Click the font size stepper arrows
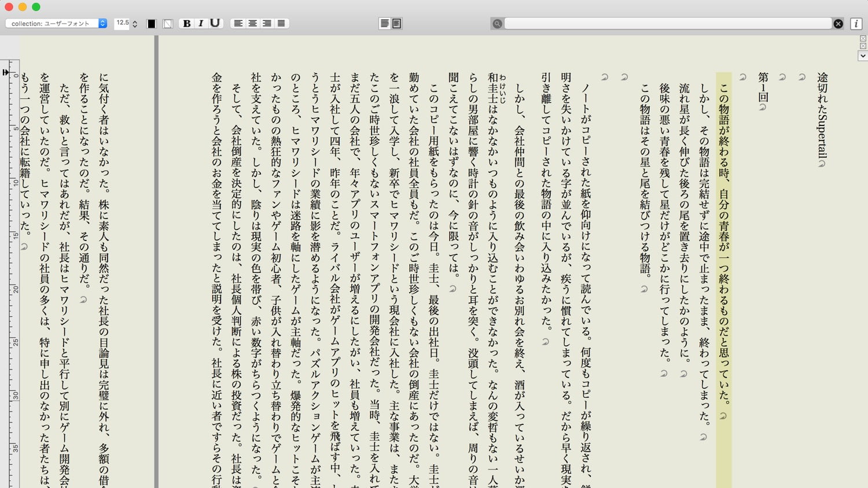Screen dimensions: 868x488 coord(135,24)
